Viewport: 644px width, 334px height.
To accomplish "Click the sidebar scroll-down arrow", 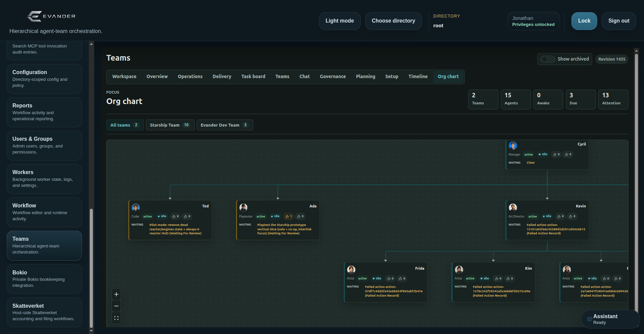I will pyautogui.click(x=91, y=331).
